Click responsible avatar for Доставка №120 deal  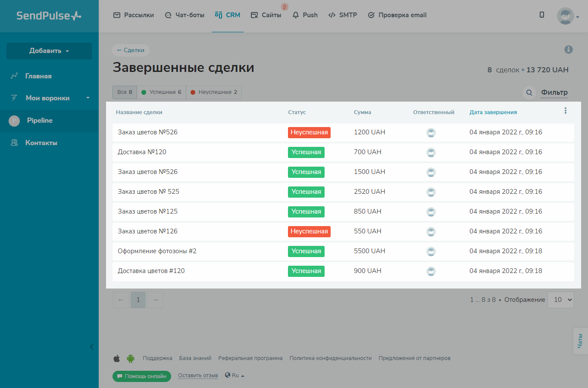(x=431, y=152)
